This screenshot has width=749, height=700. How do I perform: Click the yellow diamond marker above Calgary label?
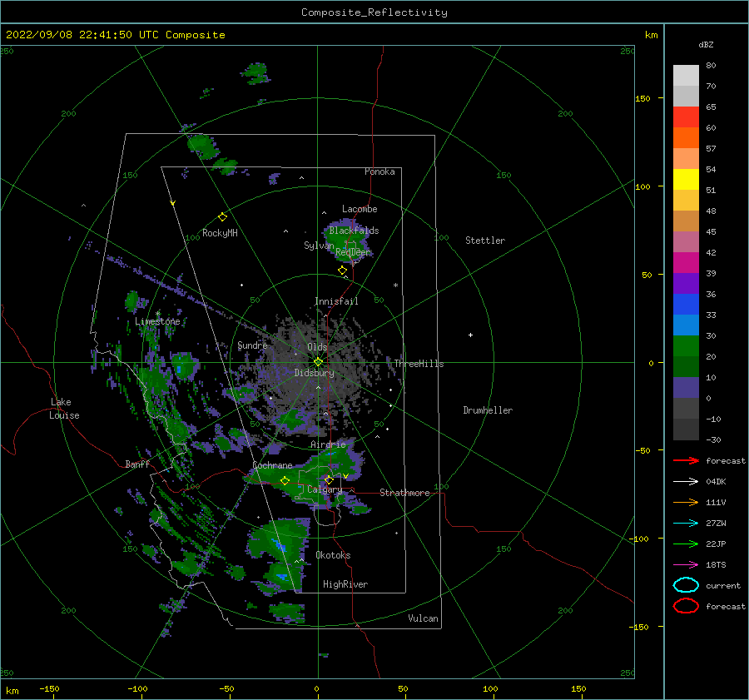click(x=329, y=479)
